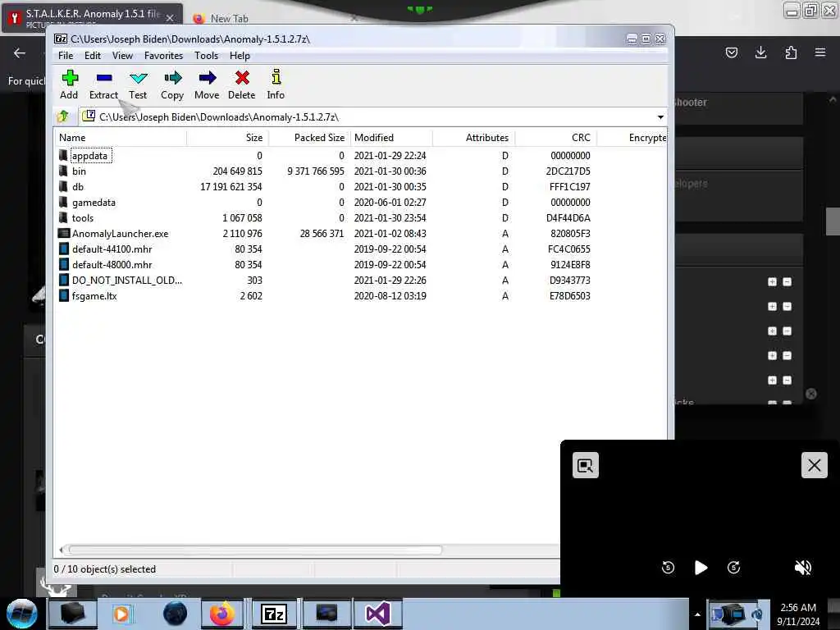Screen dimensions: 840x630
Task: Sort by Packed Size column
Action: (x=309, y=138)
